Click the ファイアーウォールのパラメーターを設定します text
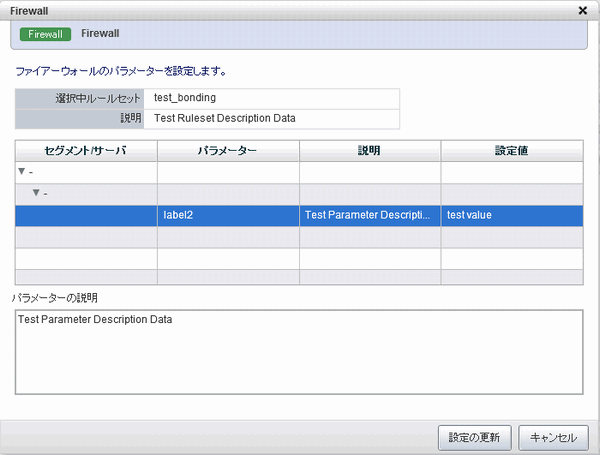Image resolution: width=600 pixels, height=455 pixels. pos(121,71)
